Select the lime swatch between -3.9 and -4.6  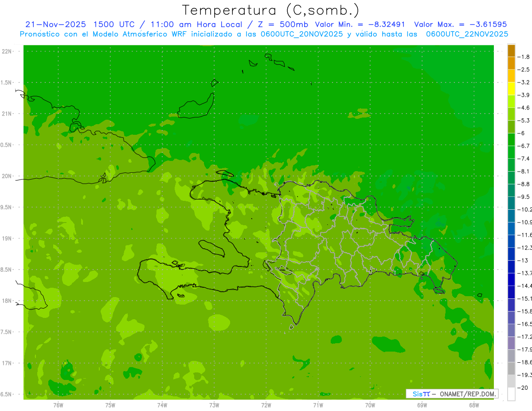coord(511,102)
